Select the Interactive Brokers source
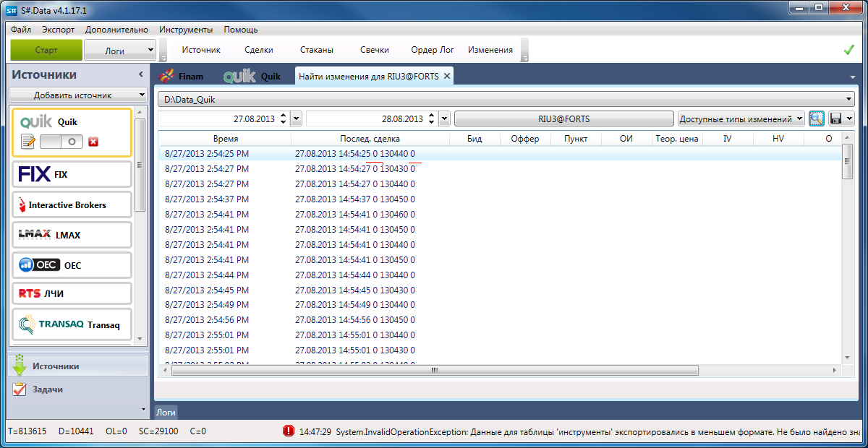The image size is (868, 448). point(72,204)
